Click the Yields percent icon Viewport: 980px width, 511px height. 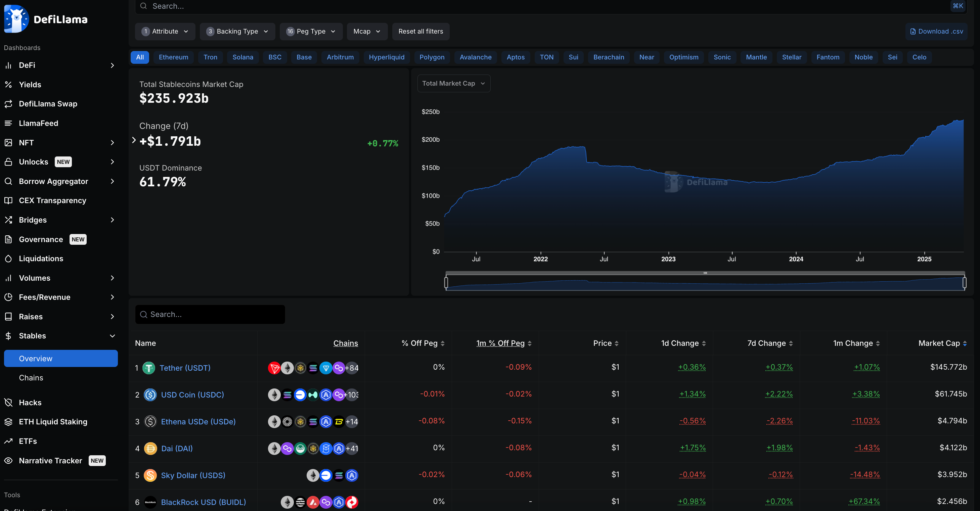point(8,84)
